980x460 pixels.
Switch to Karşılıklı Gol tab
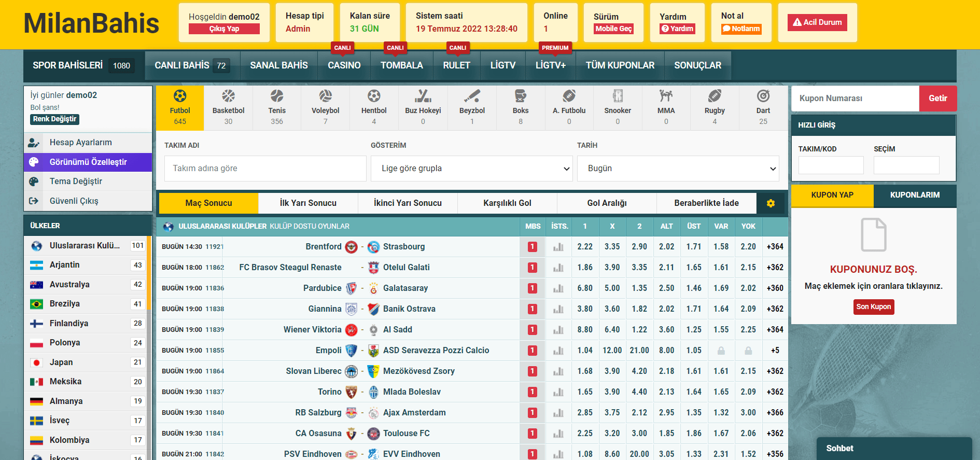[507, 203]
